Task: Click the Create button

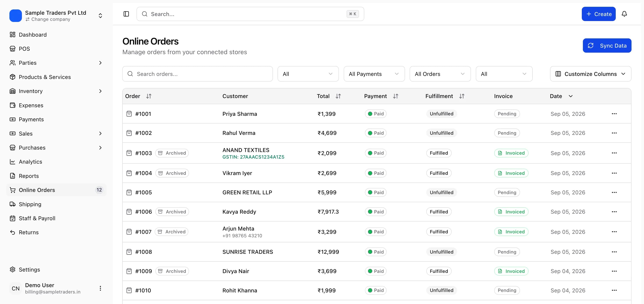Action: pyautogui.click(x=598, y=14)
